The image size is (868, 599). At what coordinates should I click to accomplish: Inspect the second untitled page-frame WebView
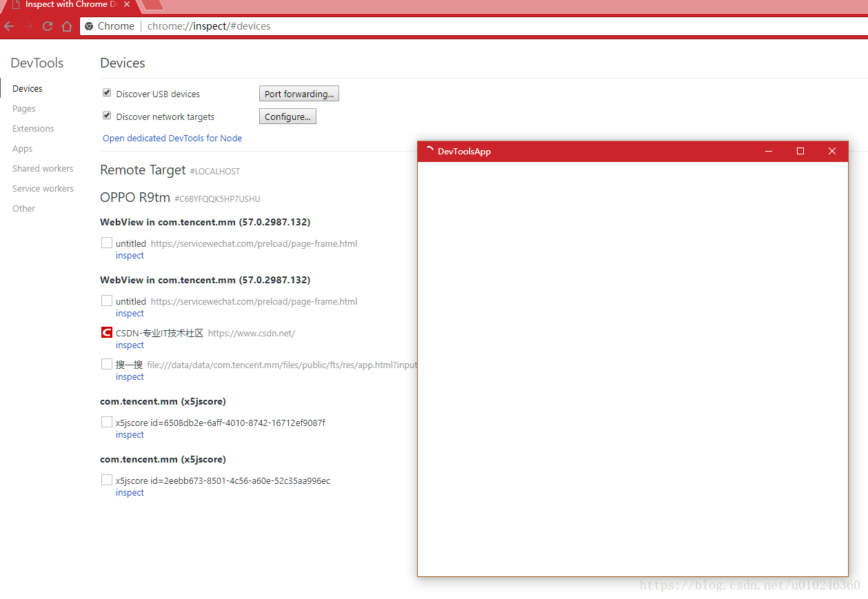pyautogui.click(x=130, y=314)
